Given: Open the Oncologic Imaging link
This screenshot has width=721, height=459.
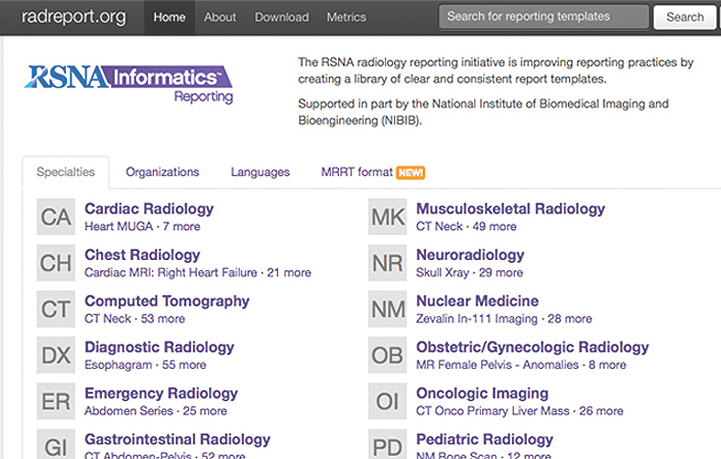Looking at the screenshot, I should (x=482, y=393).
